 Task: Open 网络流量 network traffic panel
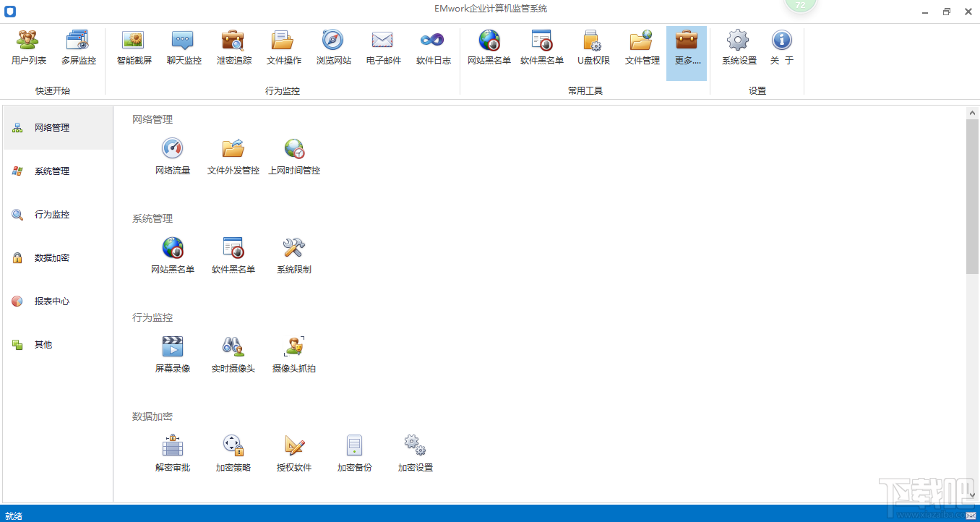pyautogui.click(x=173, y=155)
